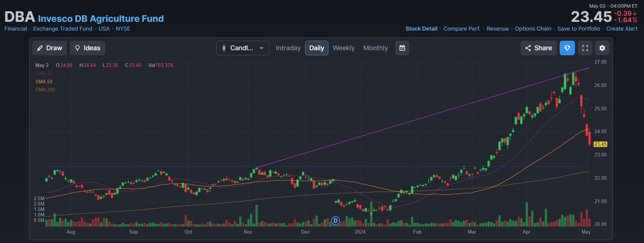Open the Ideas panel
The width and height of the screenshot is (644, 243).
point(88,48)
